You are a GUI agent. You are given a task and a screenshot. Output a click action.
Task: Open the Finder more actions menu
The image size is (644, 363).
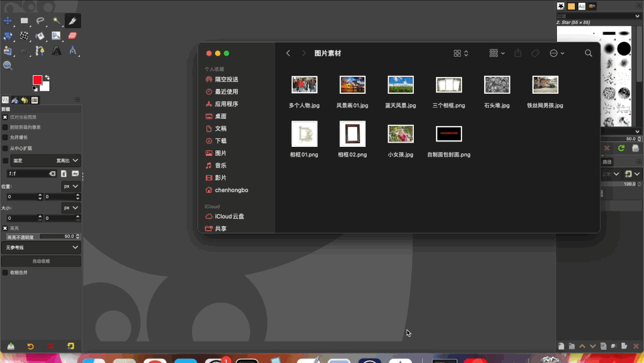coord(557,53)
